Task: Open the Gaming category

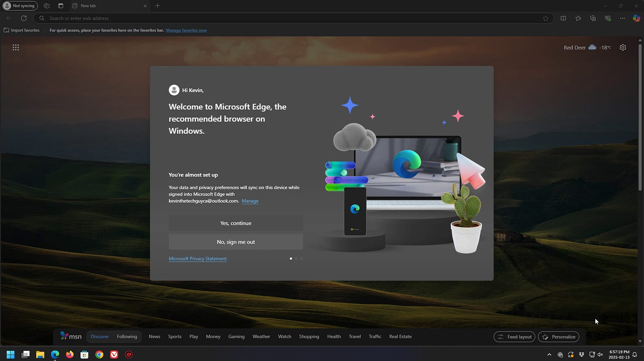Action: click(236, 336)
